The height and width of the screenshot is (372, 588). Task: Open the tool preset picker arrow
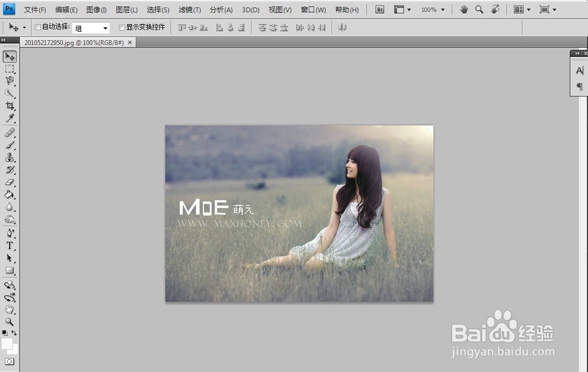[24, 28]
